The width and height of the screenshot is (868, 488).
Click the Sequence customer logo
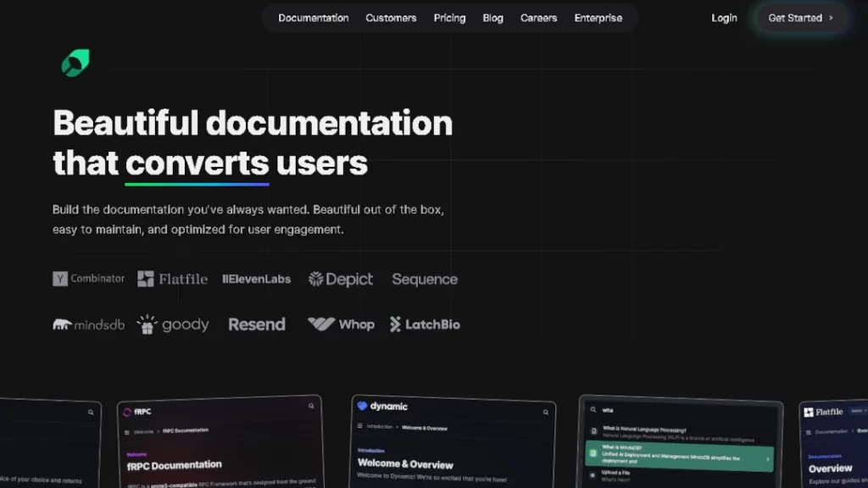pos(425,280)
